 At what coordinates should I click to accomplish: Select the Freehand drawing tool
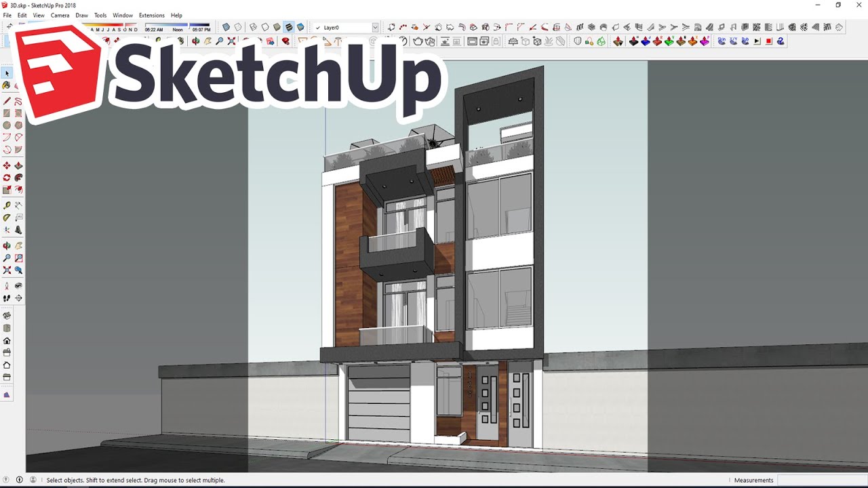coord(18,101)
